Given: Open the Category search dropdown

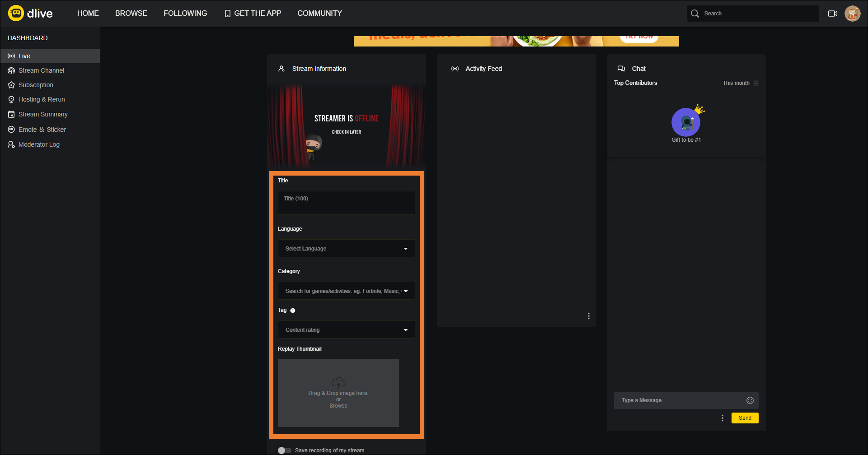Looking at the screenshot, I should point(346,291).
